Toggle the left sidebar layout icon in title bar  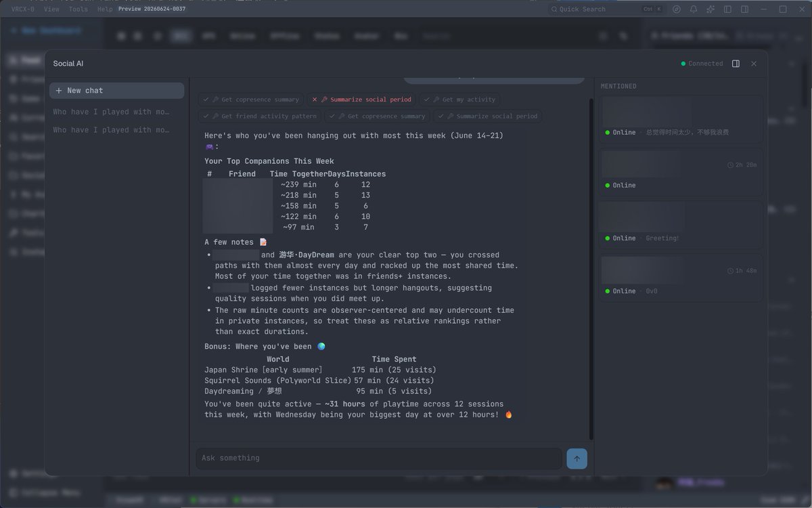pos(727,9)
